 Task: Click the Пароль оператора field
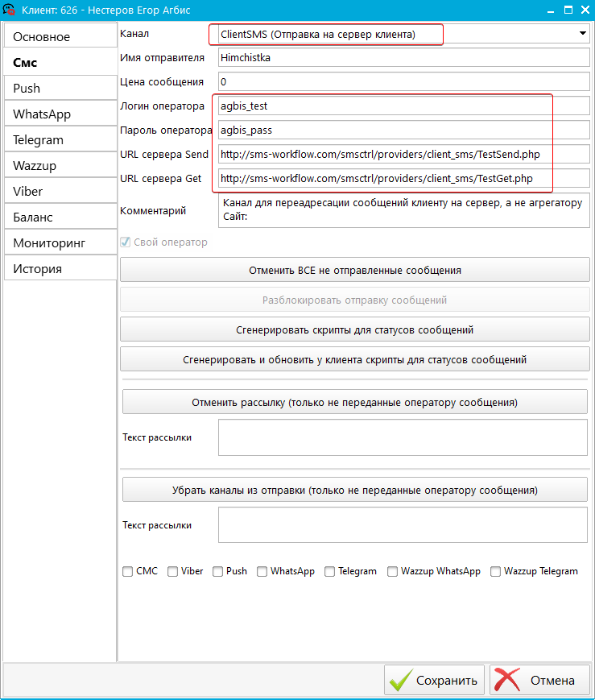404,130
